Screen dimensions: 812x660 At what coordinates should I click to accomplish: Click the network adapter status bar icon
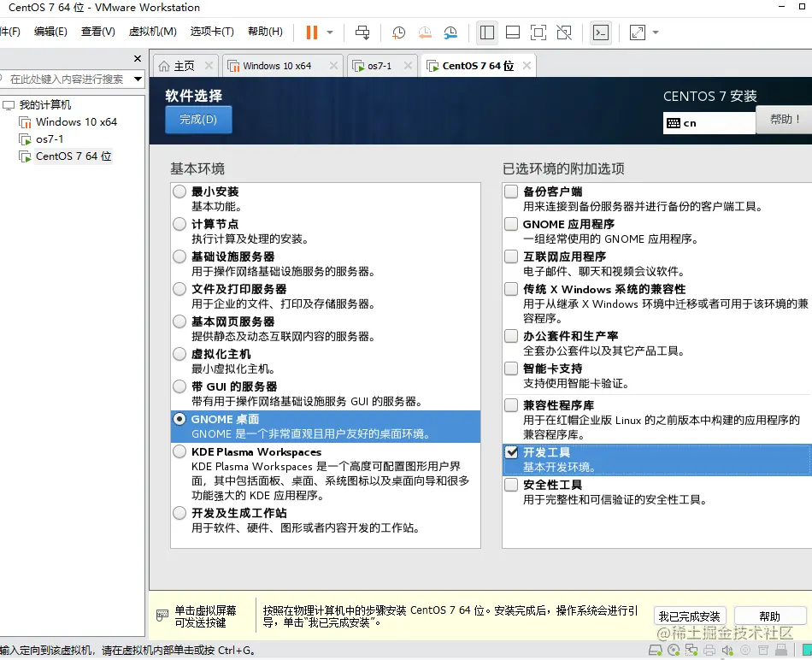(691, 650)
